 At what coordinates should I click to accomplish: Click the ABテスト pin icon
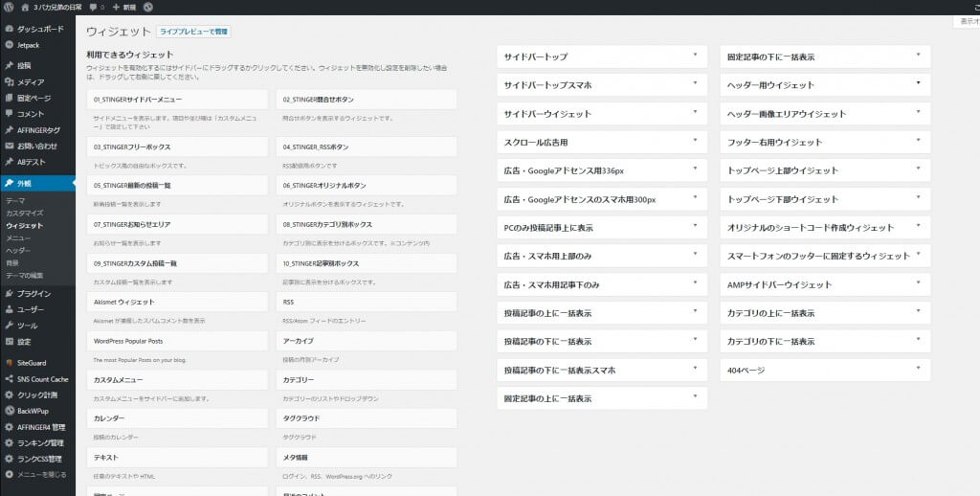9,162
